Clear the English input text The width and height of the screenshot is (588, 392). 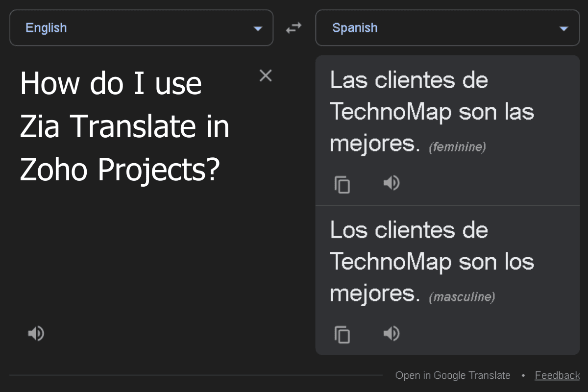point(266,75)
